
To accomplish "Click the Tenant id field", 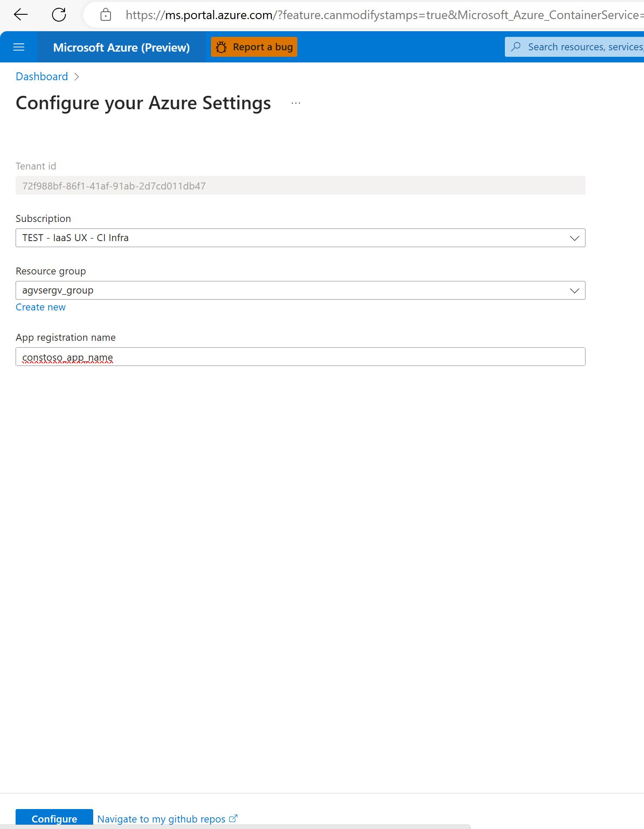I will click(x=300, y=186).
